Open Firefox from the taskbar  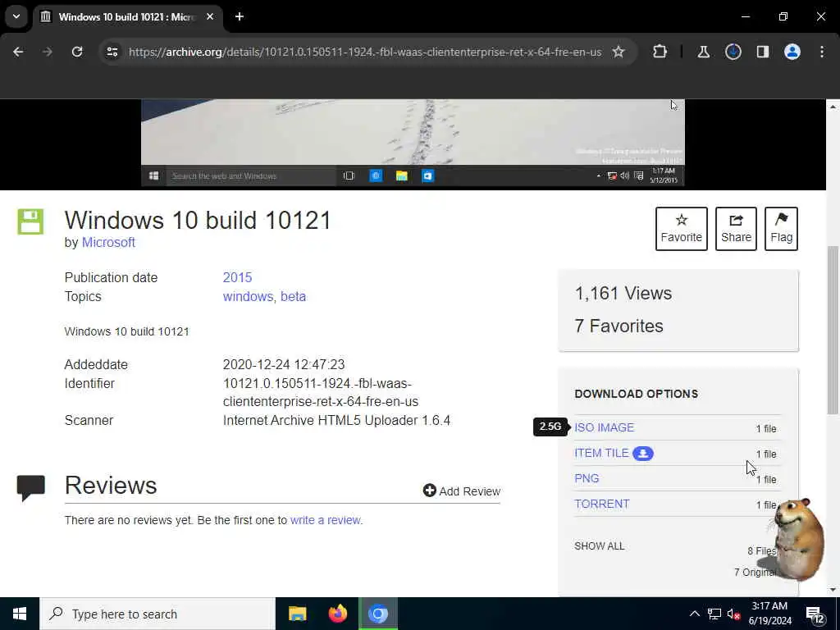point(337,614)
